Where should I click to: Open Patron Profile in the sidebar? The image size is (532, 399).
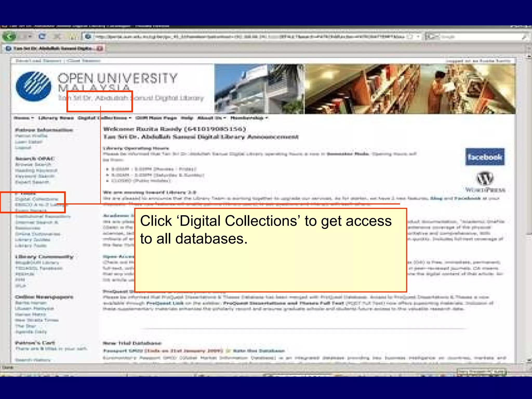(31, 136)
